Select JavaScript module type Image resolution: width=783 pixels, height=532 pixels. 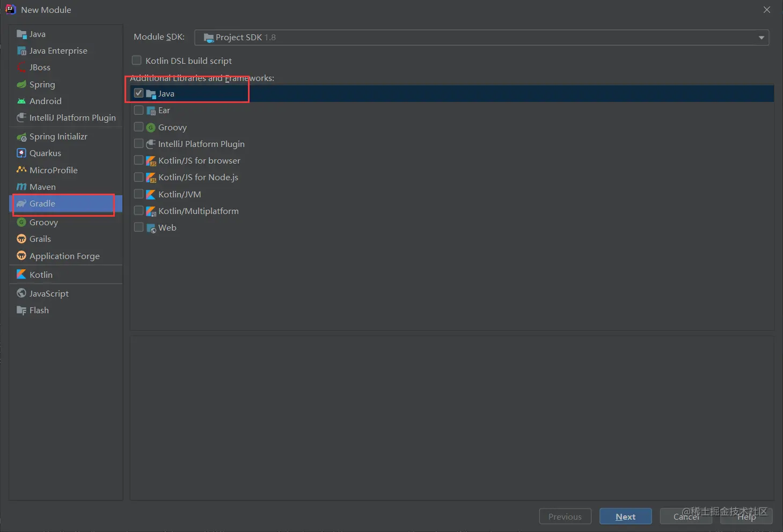click(x=66, y=294)
